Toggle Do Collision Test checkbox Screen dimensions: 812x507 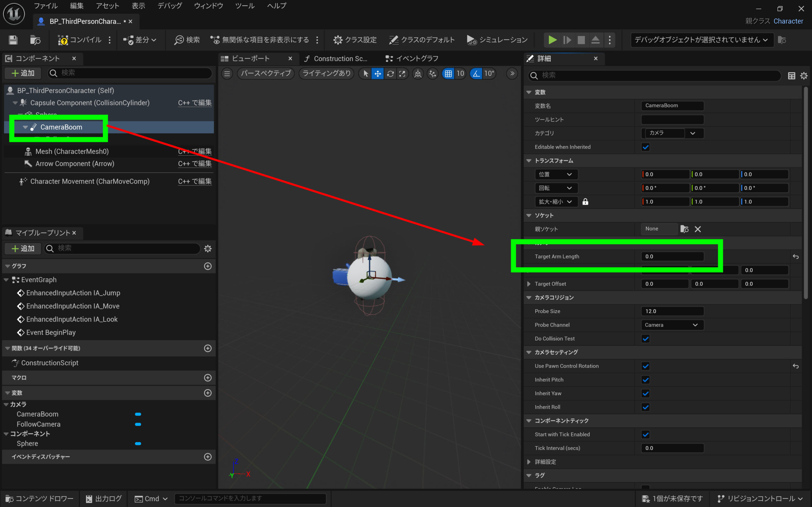(645, 339)
